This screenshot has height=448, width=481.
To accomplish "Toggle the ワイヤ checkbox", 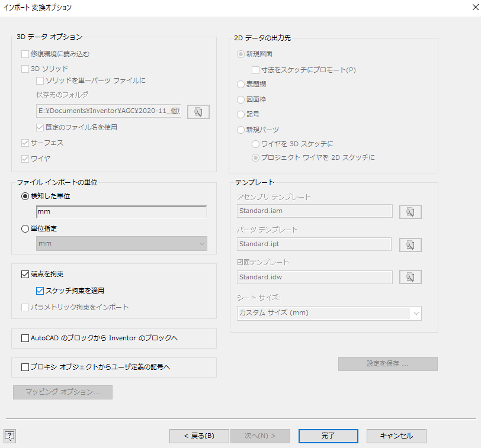I will pos(25,157).
